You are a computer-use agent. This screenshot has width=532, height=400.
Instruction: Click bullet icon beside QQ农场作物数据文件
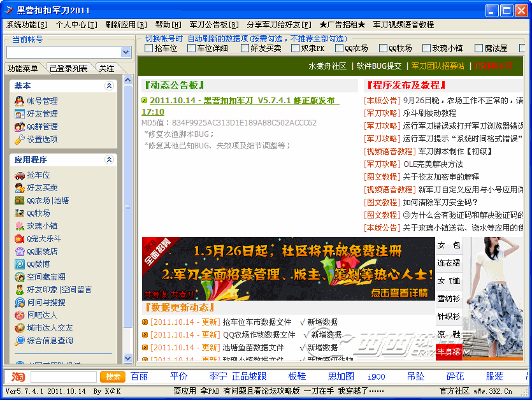click(x=145, y=335)
